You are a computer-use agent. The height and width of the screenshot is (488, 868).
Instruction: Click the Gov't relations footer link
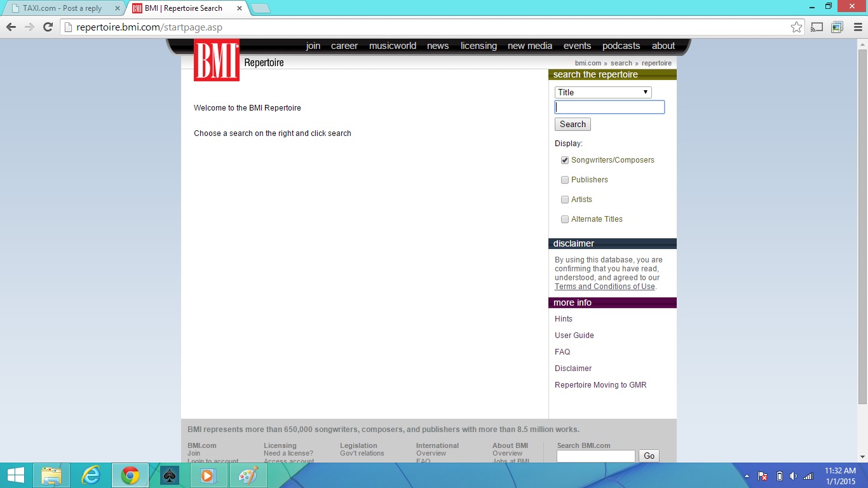pos(362,453)
